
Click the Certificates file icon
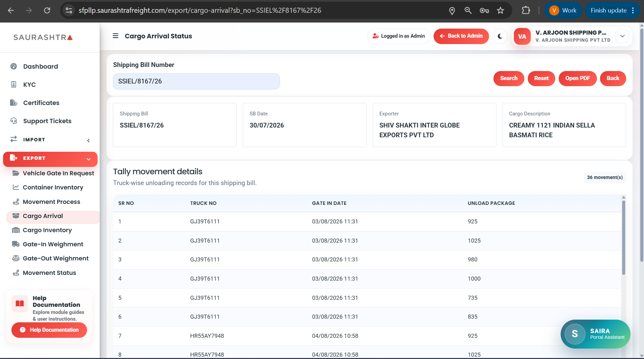pos(13,103)
